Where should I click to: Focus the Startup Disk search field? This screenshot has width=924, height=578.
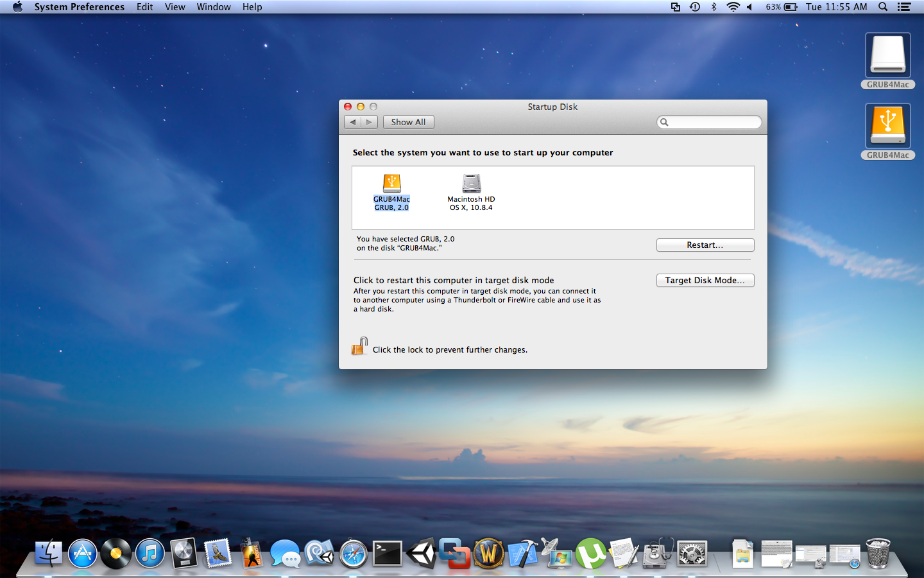tap(709, 122)
